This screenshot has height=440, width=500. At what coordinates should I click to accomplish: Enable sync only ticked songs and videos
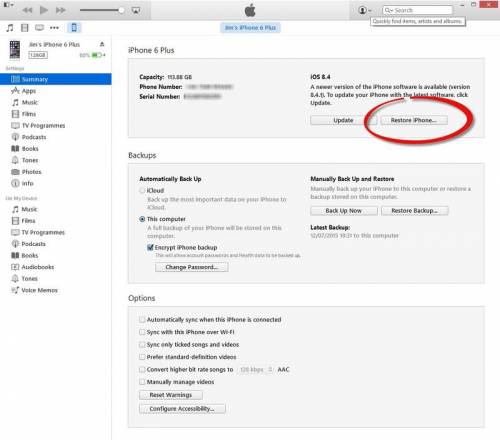coord(142,345)
